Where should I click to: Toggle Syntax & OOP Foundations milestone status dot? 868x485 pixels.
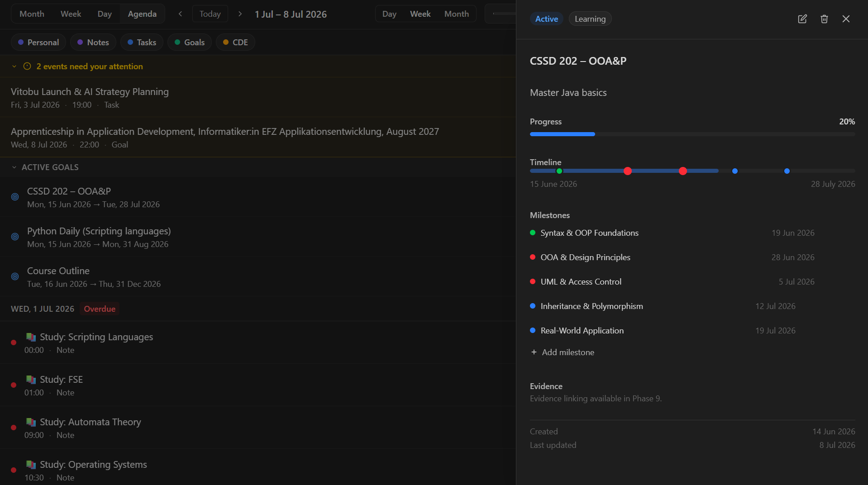pyautogui.click(x=533, y=233)
